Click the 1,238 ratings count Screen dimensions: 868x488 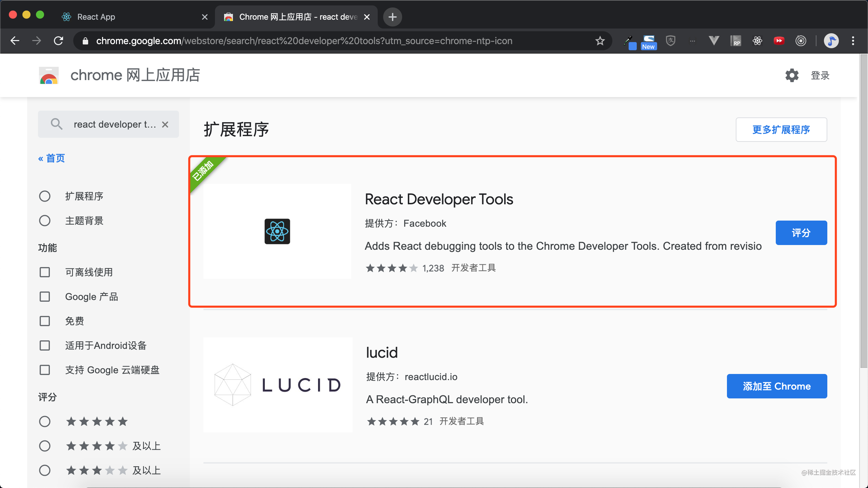(x=433, y=268)
